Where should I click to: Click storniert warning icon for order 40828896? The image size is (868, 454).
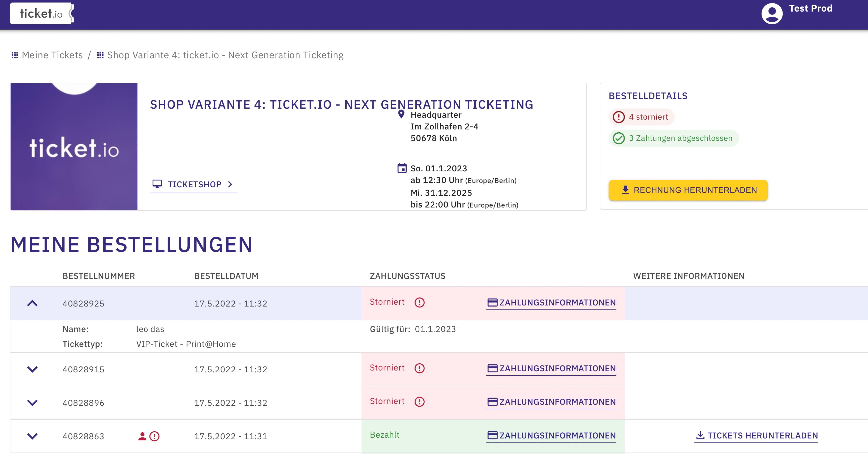[419, 401]
